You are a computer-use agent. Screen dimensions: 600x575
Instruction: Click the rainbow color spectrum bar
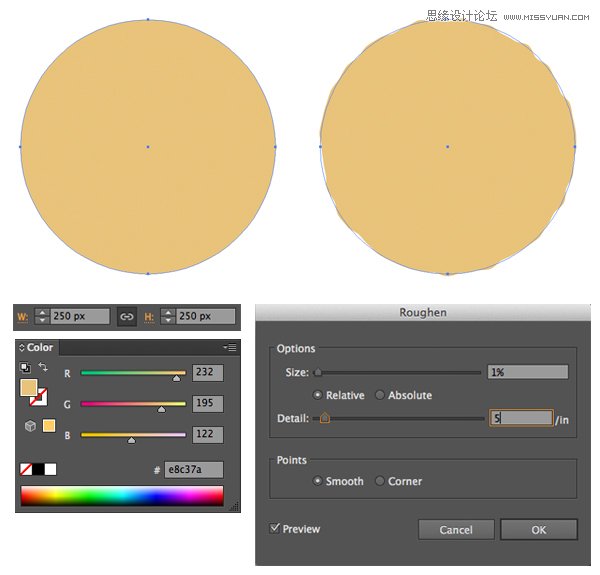pyautogui.click(x=122, y=496)
